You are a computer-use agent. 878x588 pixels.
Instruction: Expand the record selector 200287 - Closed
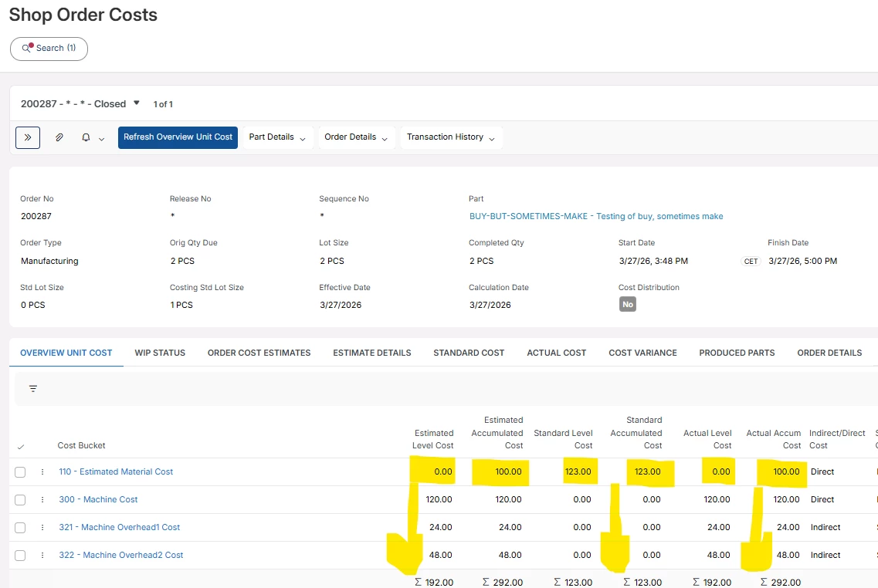[x=137, y=103]
